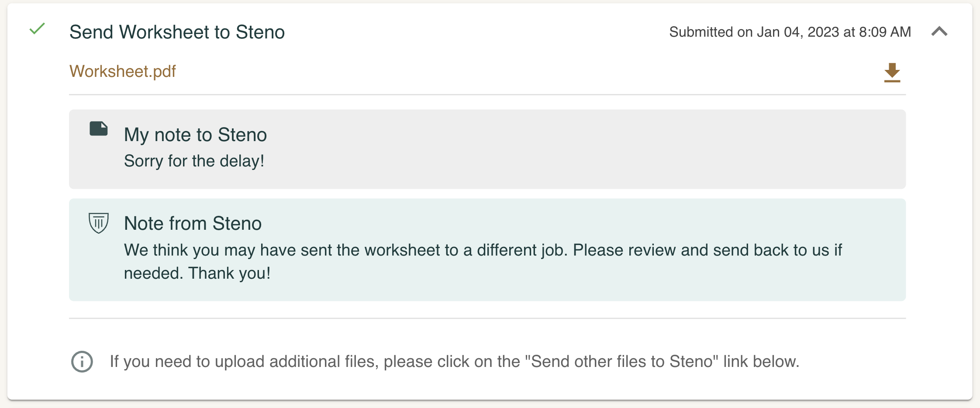Image resolution: width=980 pixels, height=408 pixels.
Task: Click the Send Worksheet to Steno heading
Action: pos(177,32)
